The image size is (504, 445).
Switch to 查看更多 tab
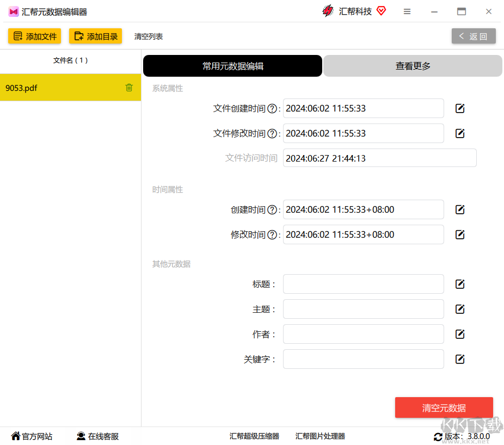(x=413, y=66)
